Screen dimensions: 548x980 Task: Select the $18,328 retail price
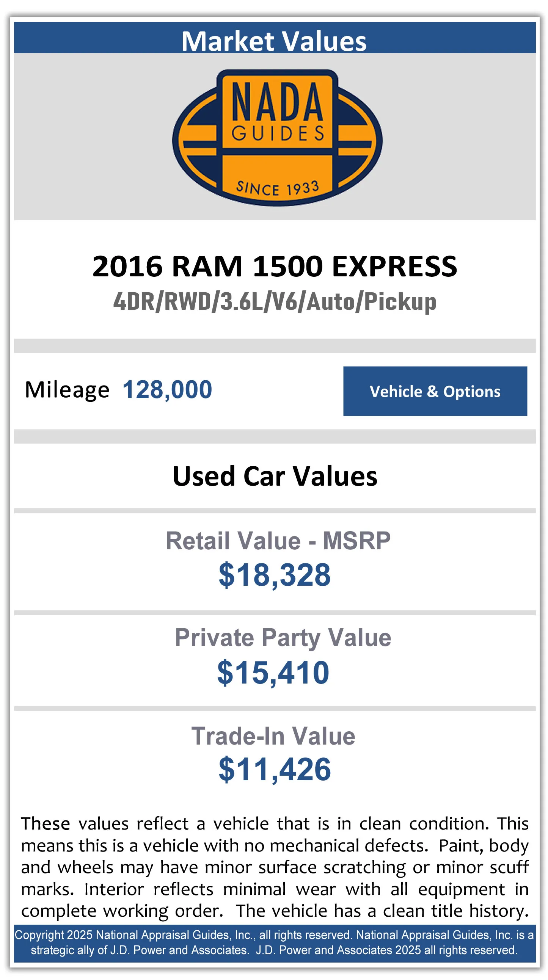pyautogui.click(x=275, y=575)
